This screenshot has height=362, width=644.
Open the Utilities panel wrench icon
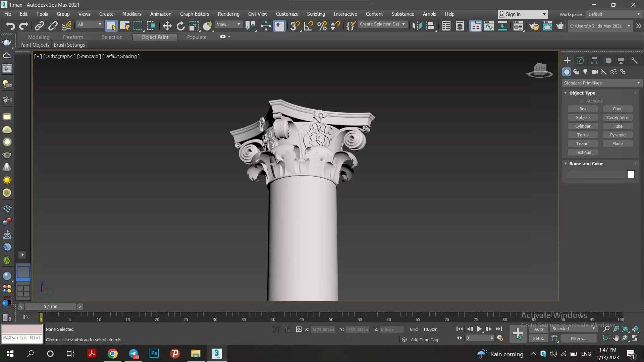click(x=634, y=60)
